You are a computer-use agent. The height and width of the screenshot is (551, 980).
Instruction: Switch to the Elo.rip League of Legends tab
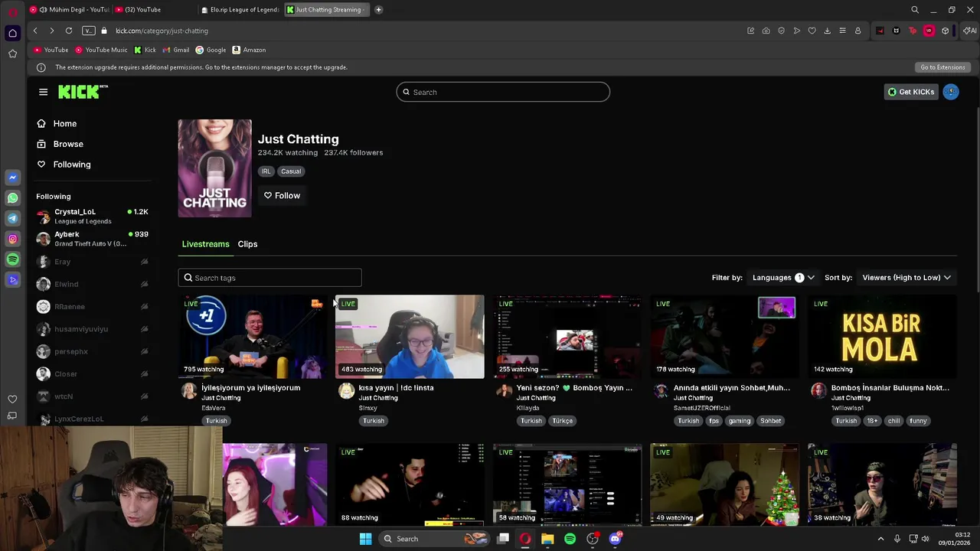pyautogui.click(x=240, y=10)
